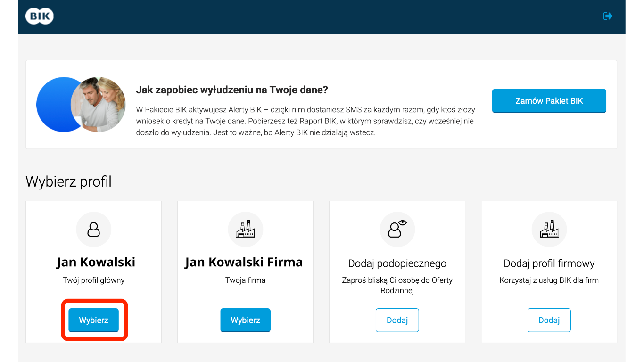644x362 pixels.
Task: Click the person icon above Jan Kowalski
Action: [94, 230]
